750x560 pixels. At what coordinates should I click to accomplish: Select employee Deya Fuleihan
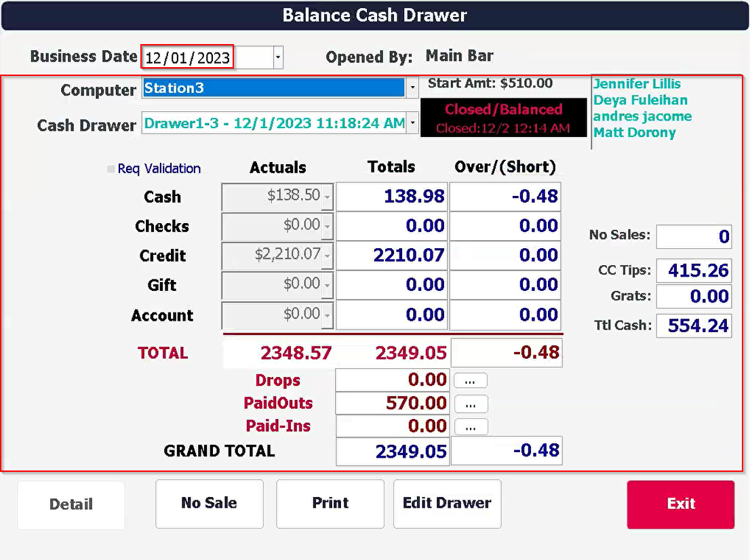pyautogui.click(x=640, y=100)
